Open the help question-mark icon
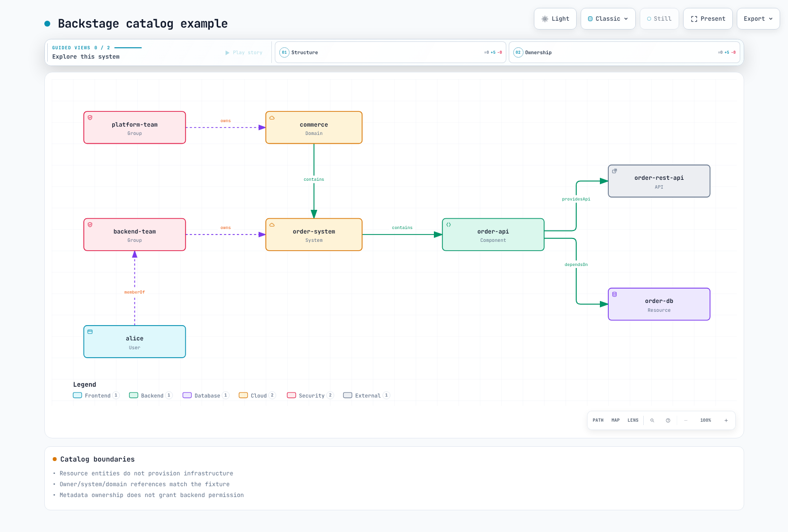This screenshot has width=788, height=532. (668, 420)
